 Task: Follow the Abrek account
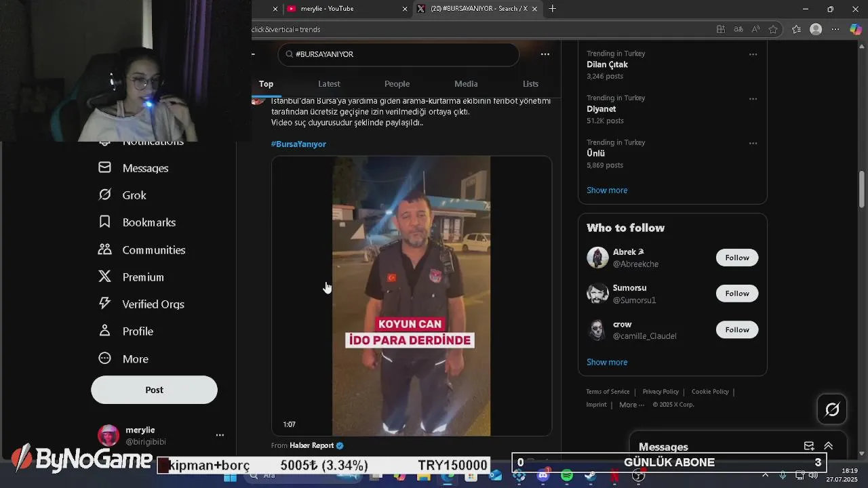737,258
